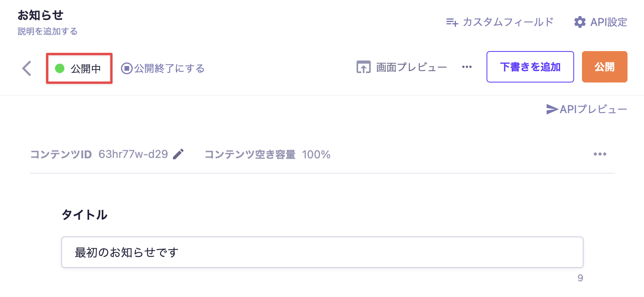Screen dimensions: 644x297
Task: Open the three-dot menu in コンテンツID row
Action: pos(600,154)
